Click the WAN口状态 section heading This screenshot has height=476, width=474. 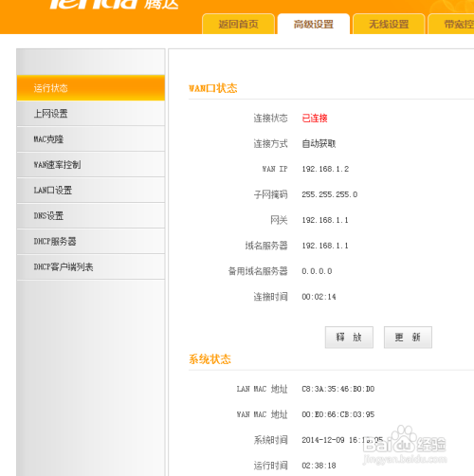212,88
